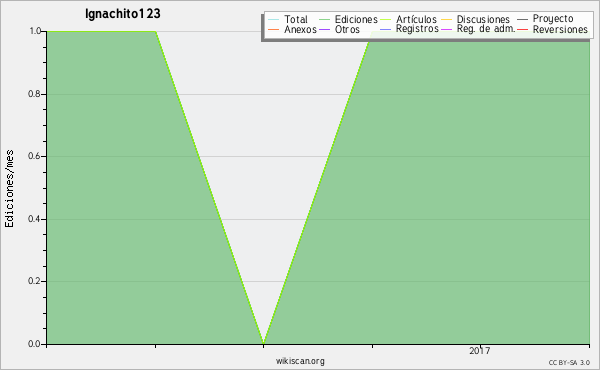Click the 0.8 y-axis value
Image resolution: width=600 pixels, height=370 pixels.
(35, 94)
